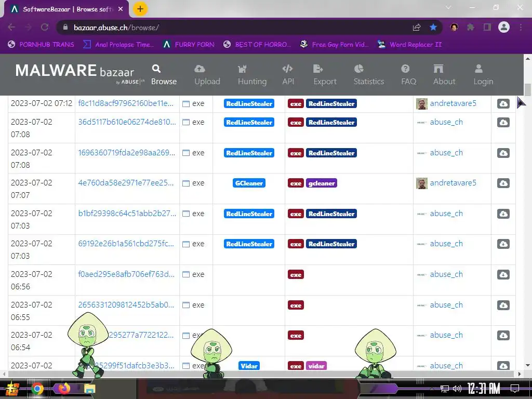
Task: Open the Hunting navigation item
Action: pos(252,75)
